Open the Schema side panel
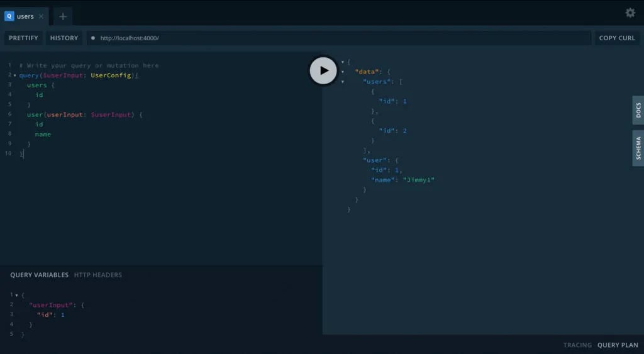The height and width of the screenshot is (354, 644). click(638, 148)
